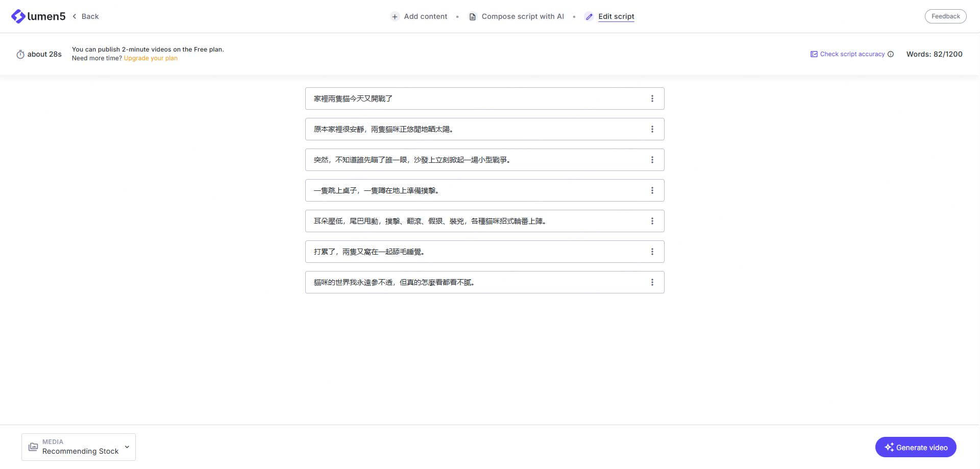Image resolution: width=980 pixels, height=469 pixels.
Task: Click the clock icon showing about 28s
Action: pyautogui.click(x=20, y=54)
